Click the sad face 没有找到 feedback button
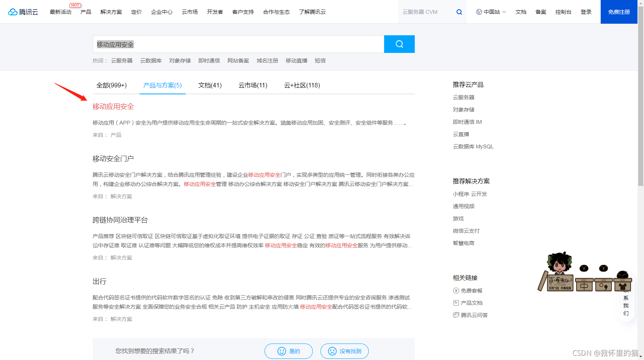This screenshot has height=360, width=644. pos(345,351)
